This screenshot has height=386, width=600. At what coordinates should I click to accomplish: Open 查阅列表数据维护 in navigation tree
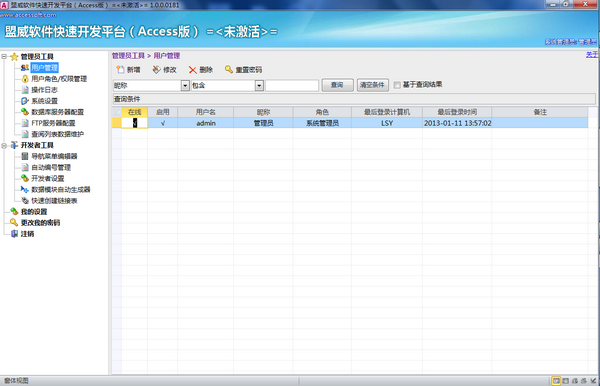coord(57,134)
